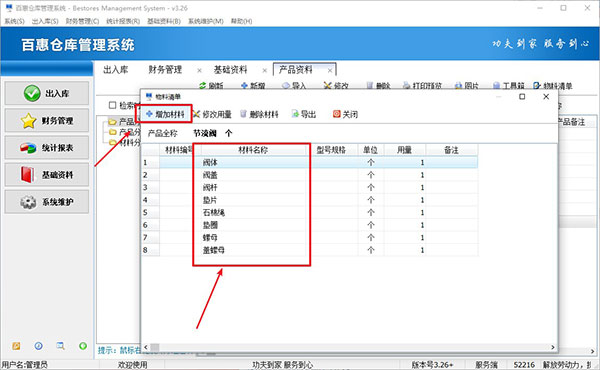Click the red 关闭 button in dialog toolbar
This screenshot has width=600, height=370.
(x=345, y=114)
